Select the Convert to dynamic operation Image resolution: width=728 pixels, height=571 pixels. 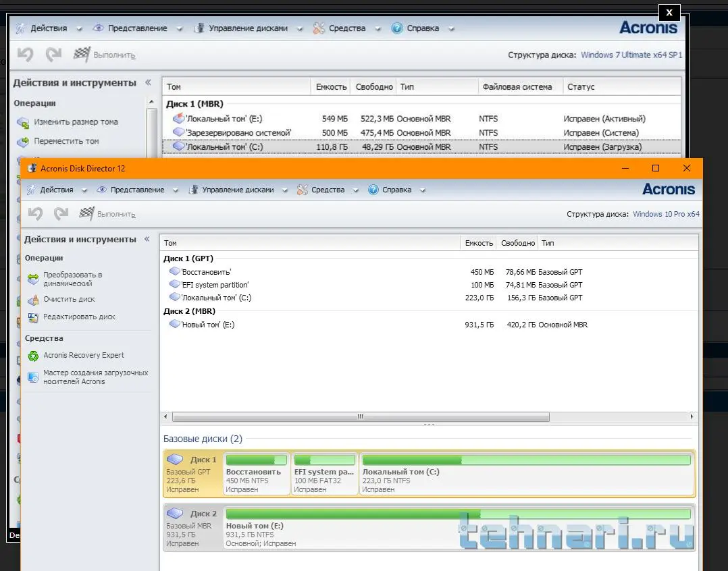pos(72,279)
